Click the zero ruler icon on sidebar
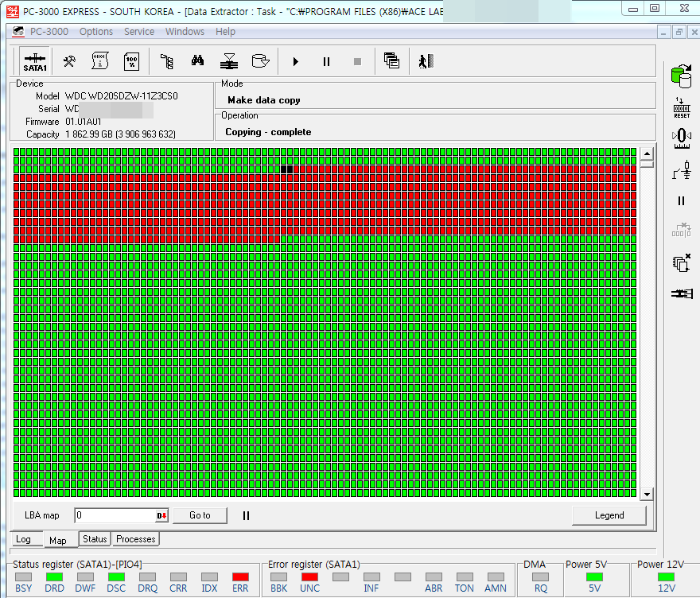 682,138
